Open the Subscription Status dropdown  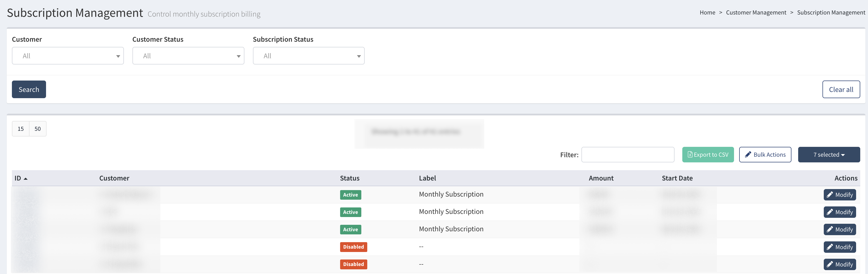[308, 56]
